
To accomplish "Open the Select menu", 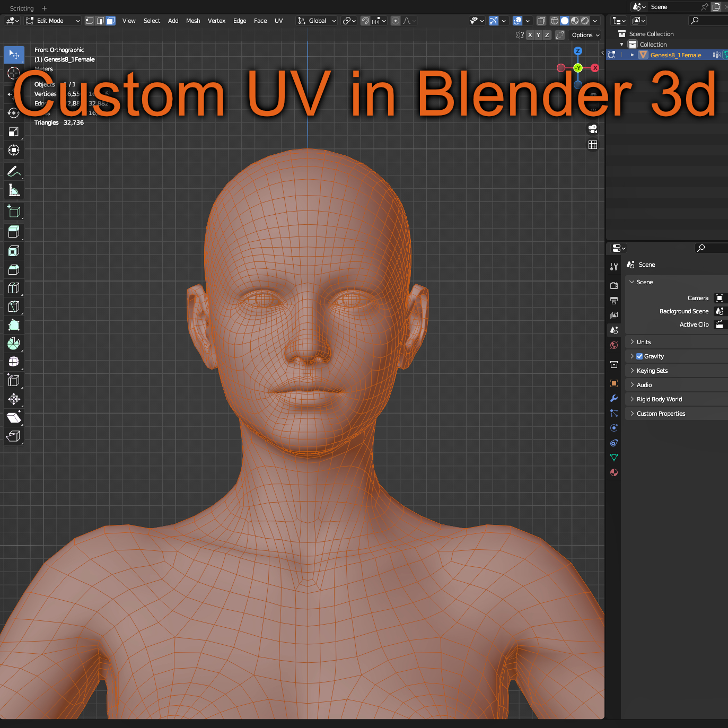I will click(152, 21).
